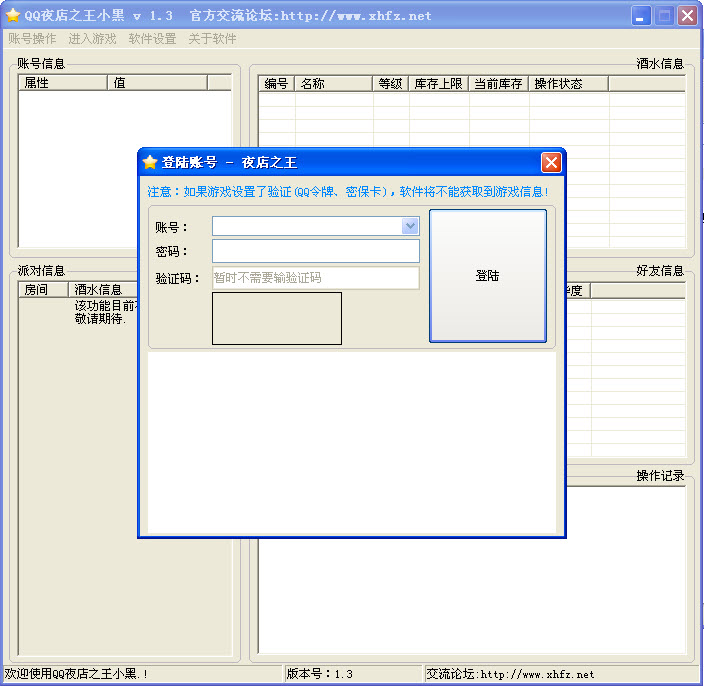Click the 好友信息 group label

pyautogui.click(x=660, y=270)
